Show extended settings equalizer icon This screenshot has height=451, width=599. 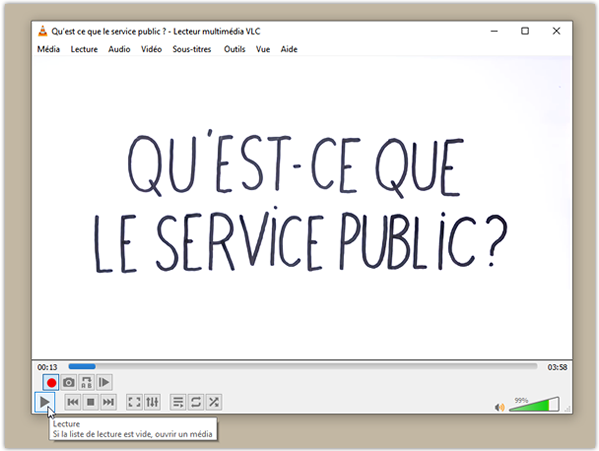(152, 402)
